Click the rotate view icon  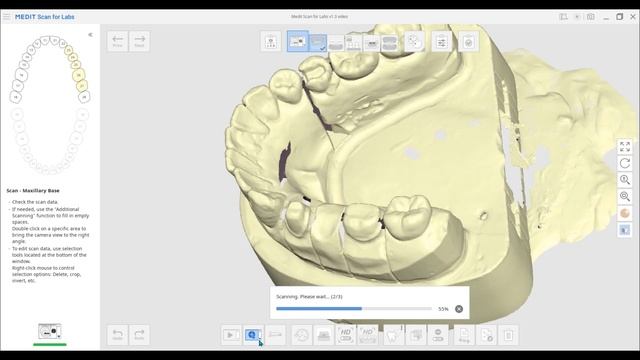(x=624, y=163)
